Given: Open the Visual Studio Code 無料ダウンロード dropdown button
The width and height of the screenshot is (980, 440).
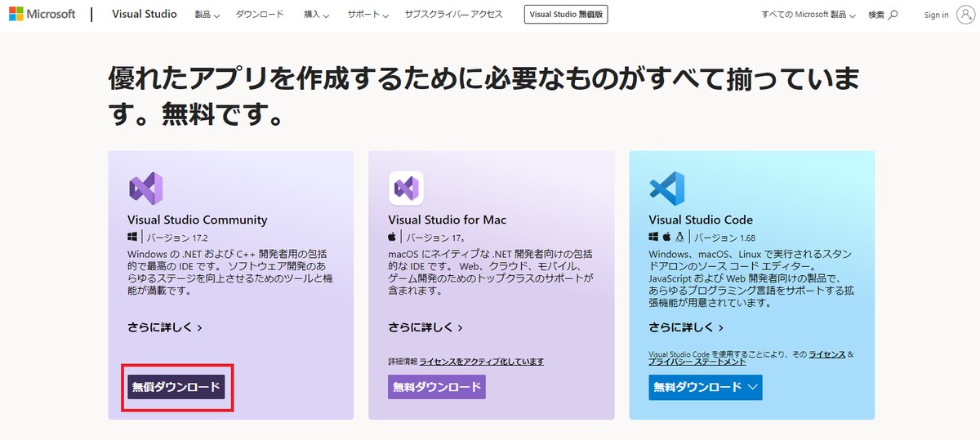Looking at the screenshot, I should pos(706,387).
